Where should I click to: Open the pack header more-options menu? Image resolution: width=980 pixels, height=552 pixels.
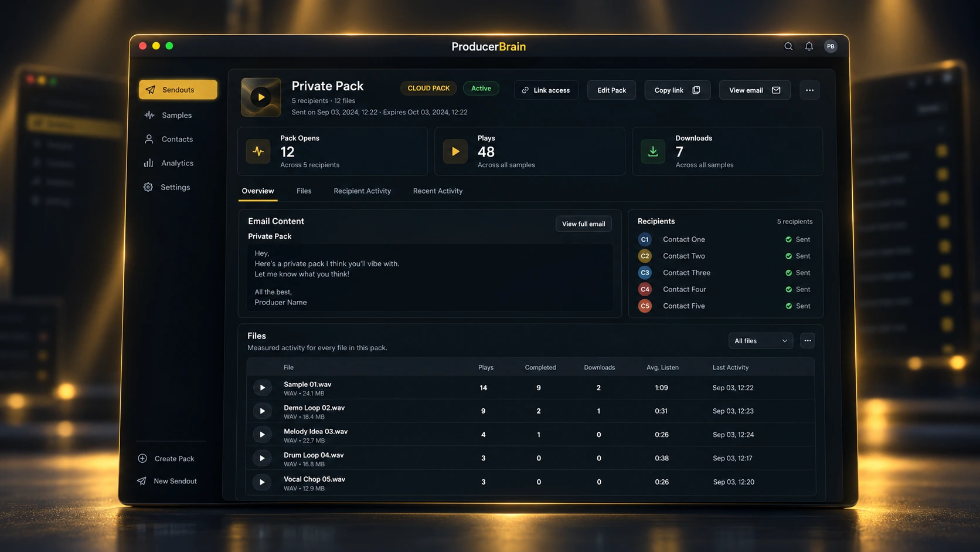pos(809,90)
